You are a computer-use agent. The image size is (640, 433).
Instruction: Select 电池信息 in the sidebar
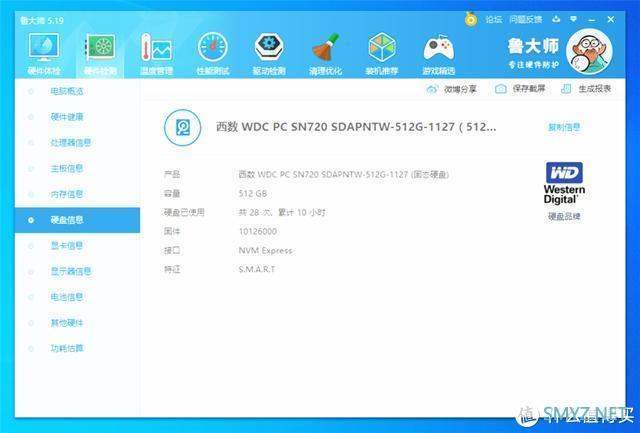[67, 297]
